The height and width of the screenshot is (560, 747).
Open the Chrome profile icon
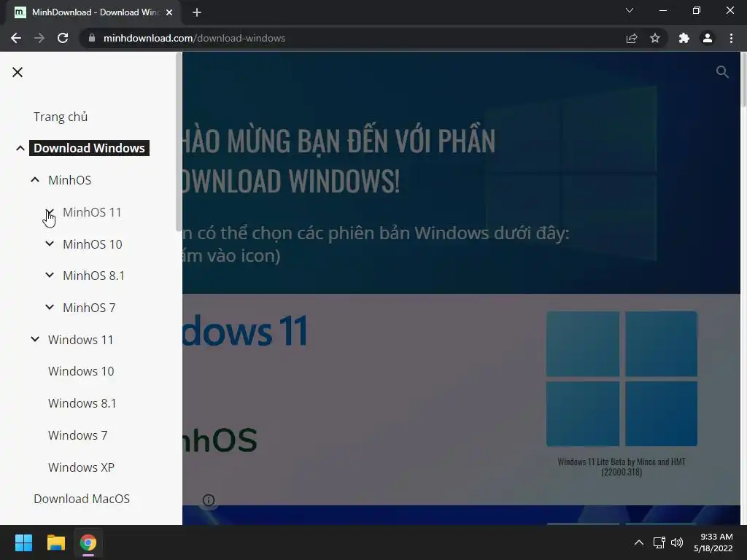coord(708,38)
